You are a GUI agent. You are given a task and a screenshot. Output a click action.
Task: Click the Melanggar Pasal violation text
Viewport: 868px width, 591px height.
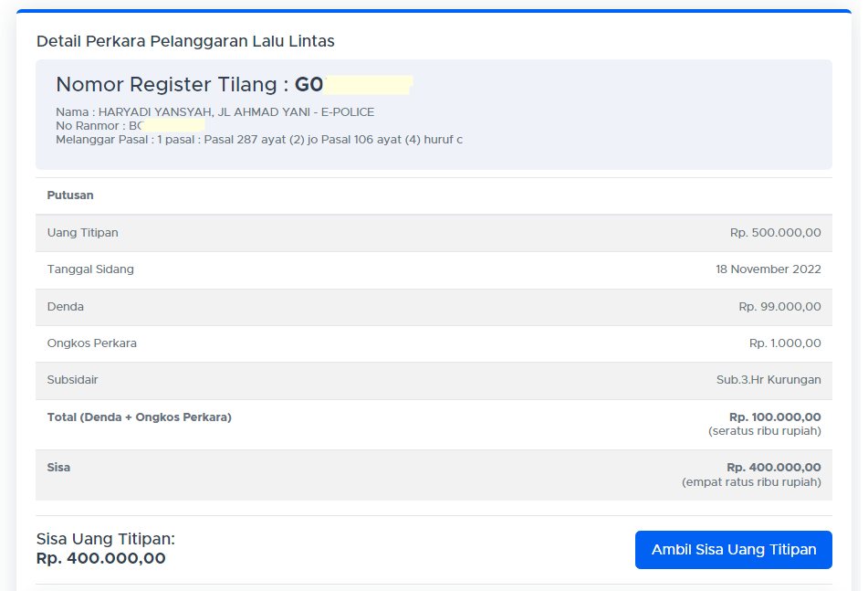point(259,140)
